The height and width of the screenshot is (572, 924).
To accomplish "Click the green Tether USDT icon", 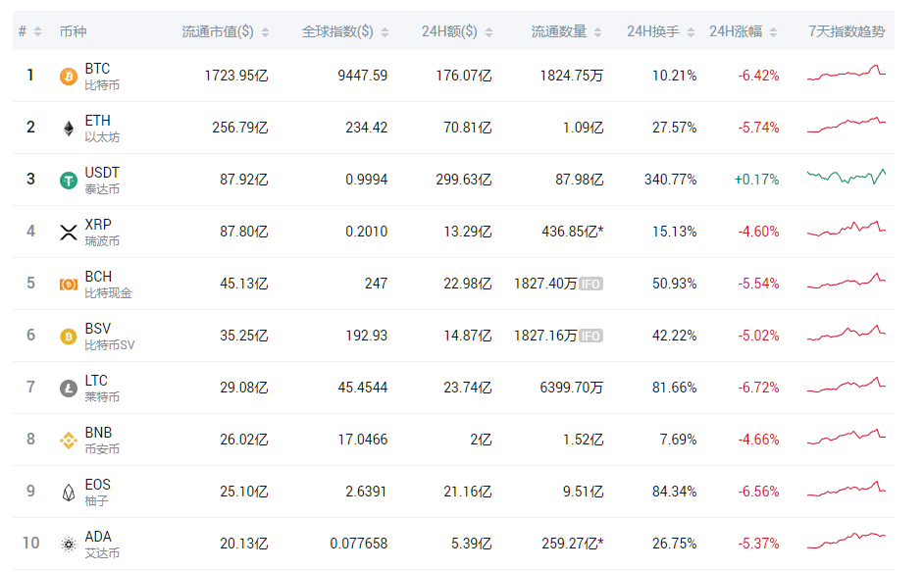I will [69, 181].
